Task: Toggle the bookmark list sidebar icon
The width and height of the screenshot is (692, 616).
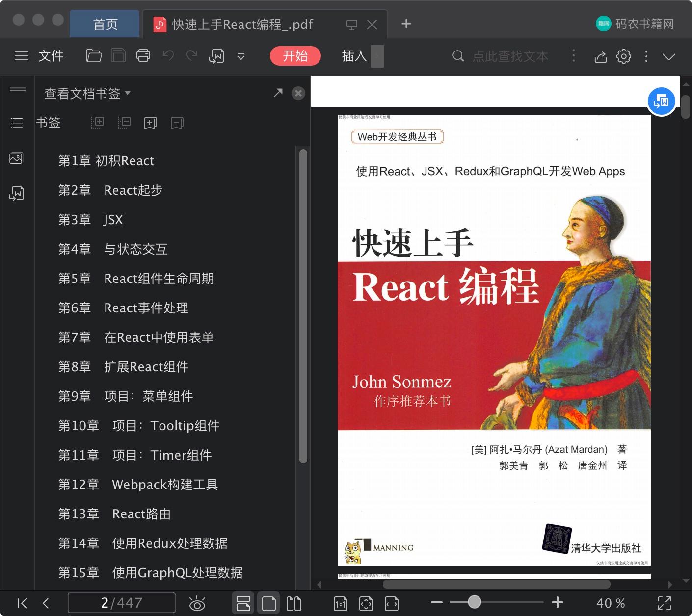Action: (17, 123)
